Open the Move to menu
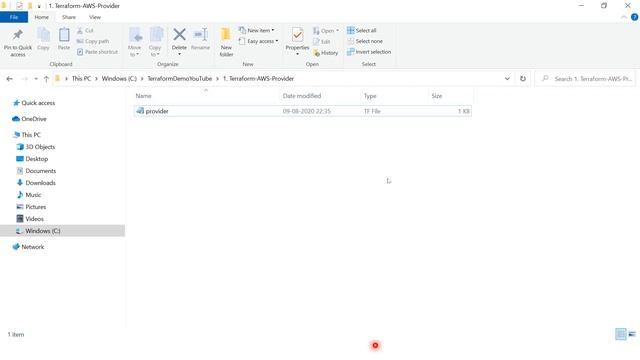The image size is (640, 360). click(x=135, y=42)
